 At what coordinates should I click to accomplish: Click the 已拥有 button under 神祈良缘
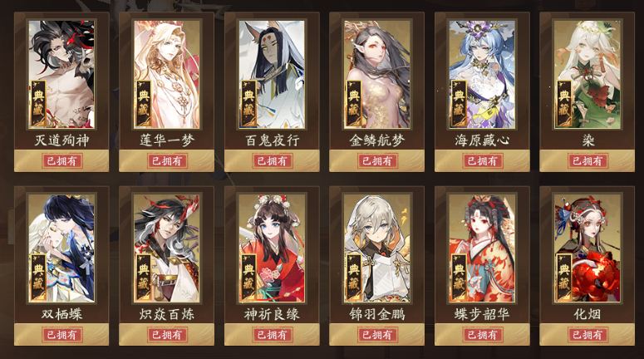click(x=272, y=335)
